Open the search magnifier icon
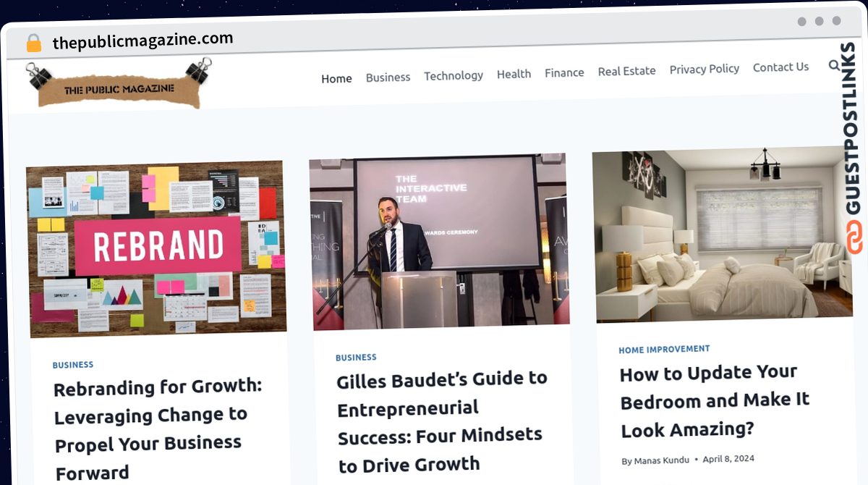Screen dimensions: 868x485 834,66
